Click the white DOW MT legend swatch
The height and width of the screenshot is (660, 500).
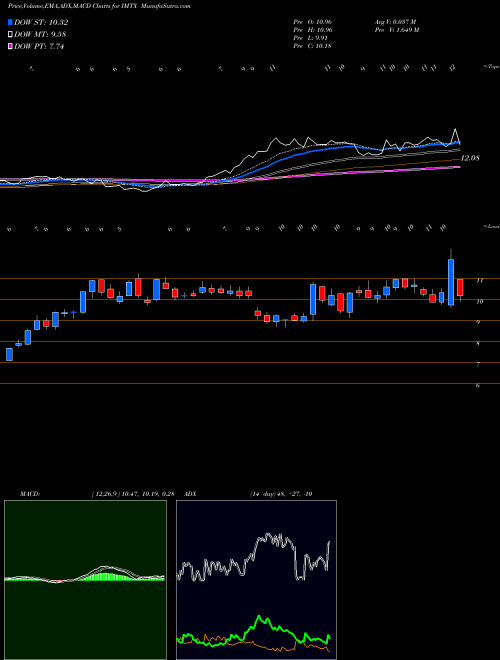tap(11, 35)
